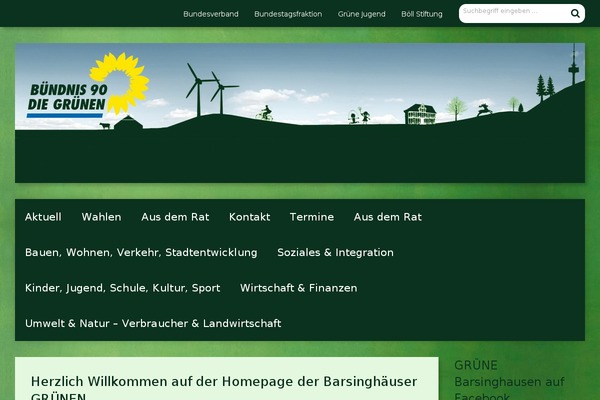Open the Wahlen menu item
Viewport: 600px width, 400px height.
[x=101, y=217]
